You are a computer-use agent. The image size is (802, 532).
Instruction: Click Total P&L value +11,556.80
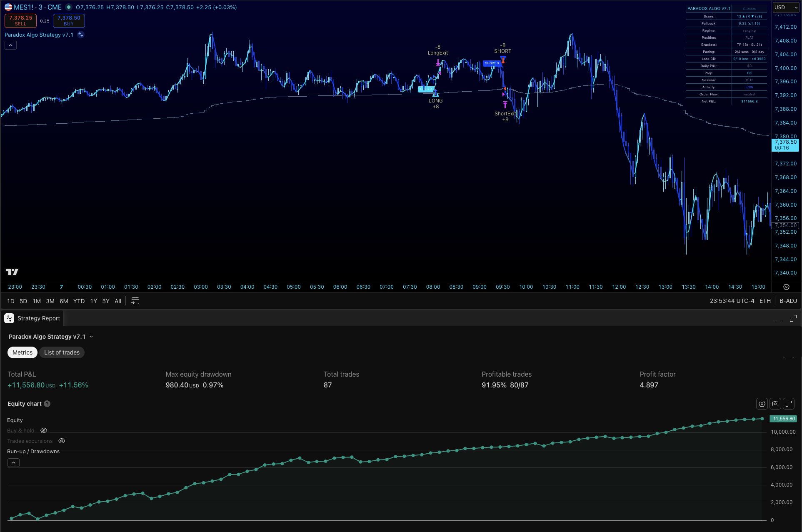pyautogui.click(x=32, y=385)
